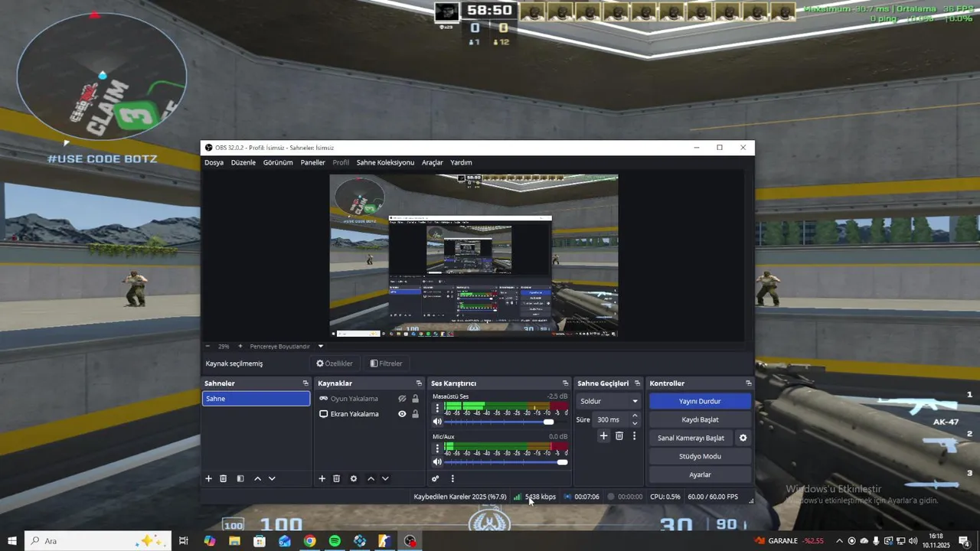
Task: Zoom in preview with plus icon
Action: [x=240, y=346]
